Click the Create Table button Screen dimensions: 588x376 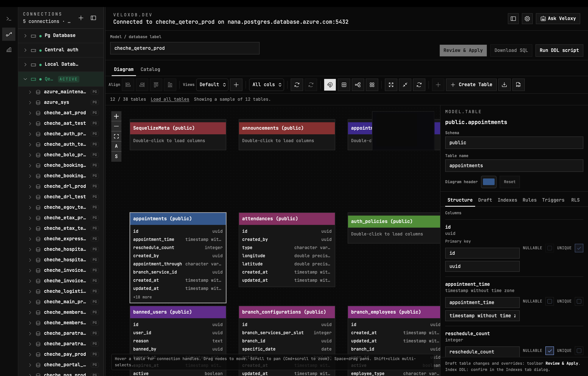471,85
